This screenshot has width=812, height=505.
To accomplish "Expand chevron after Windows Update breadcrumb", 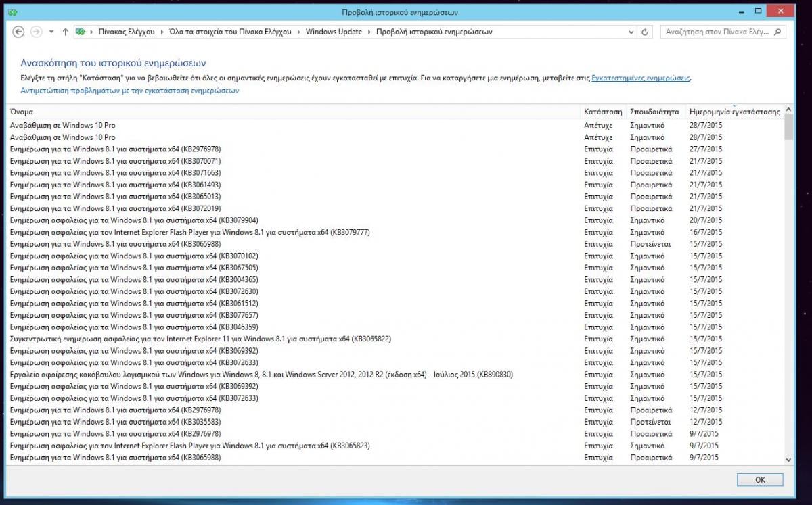I will pos(368,32).
